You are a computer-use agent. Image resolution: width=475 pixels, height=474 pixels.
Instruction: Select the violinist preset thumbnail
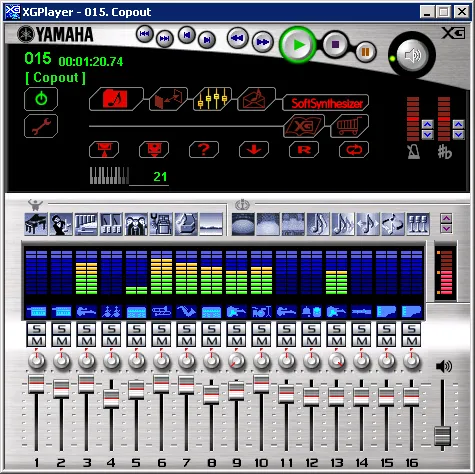(61, 224)
